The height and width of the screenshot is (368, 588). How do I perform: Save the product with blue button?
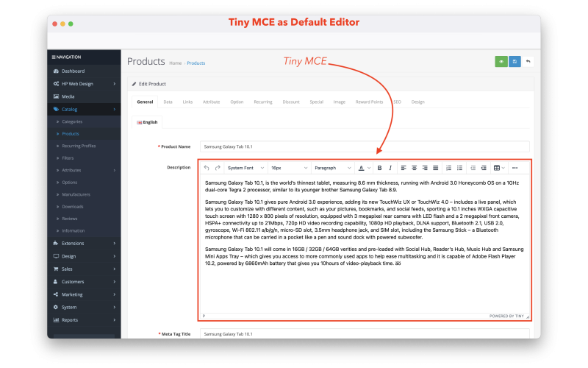(x=514, y=62)
